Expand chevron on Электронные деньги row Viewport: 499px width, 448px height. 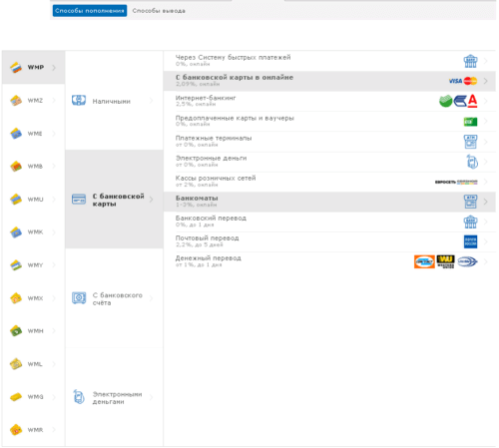click(486, 162)
